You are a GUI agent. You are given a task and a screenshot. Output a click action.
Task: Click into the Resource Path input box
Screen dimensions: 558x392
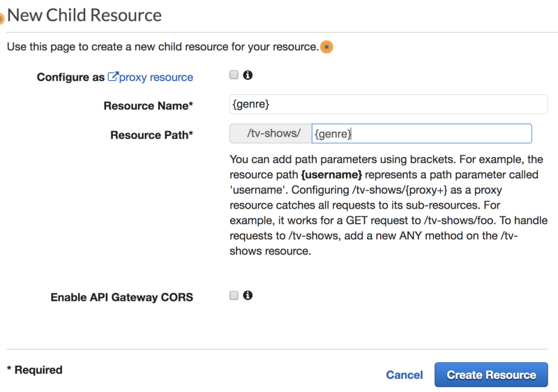tap(421, 134)
